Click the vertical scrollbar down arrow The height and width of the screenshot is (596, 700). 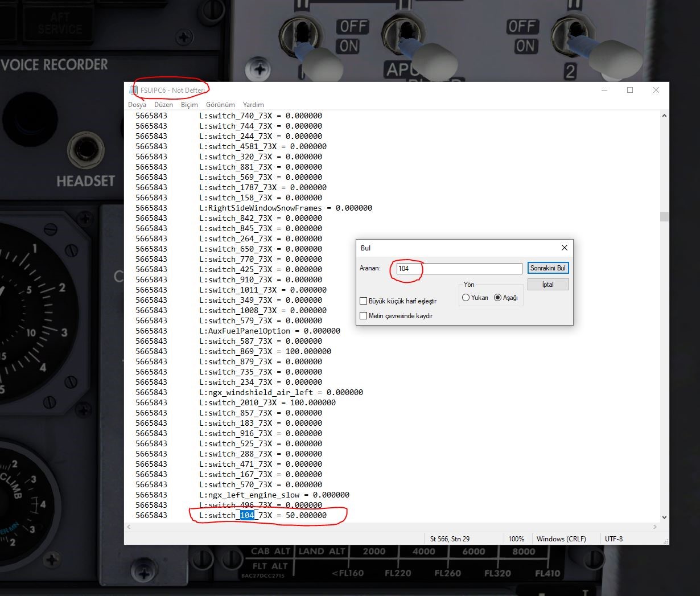point(664,517)
